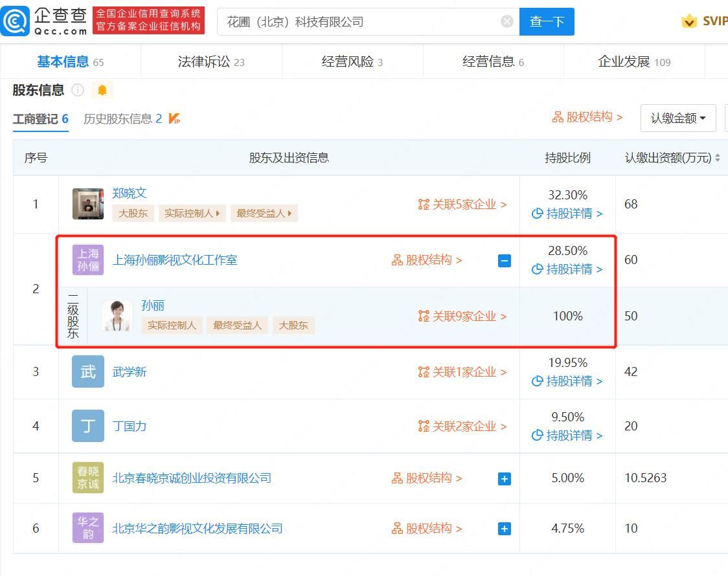Select the 工商登记 sub-tab
The image size is (728, 576).
40,119
